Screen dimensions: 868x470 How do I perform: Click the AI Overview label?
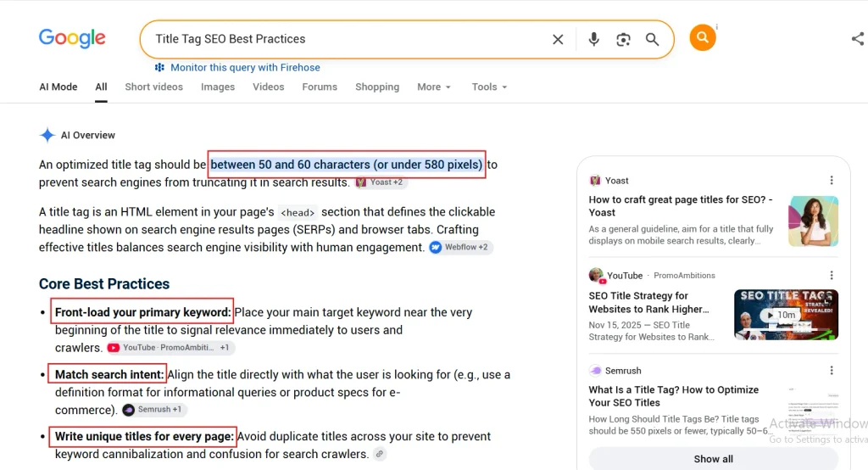point(88,135)
